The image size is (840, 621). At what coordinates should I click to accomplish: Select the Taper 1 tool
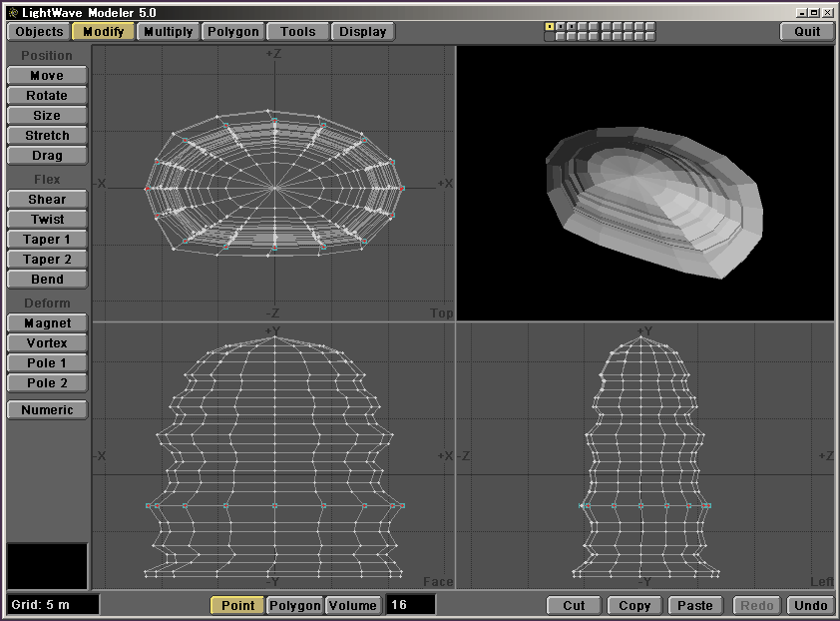click(x=47, y=239)
